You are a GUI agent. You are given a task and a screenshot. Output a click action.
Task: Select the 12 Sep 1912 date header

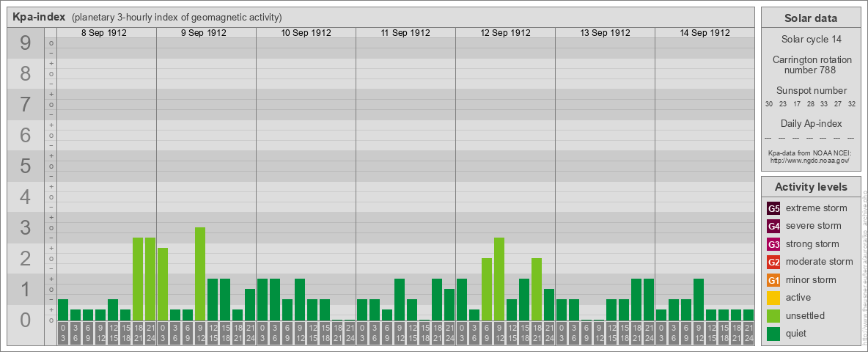505,33
